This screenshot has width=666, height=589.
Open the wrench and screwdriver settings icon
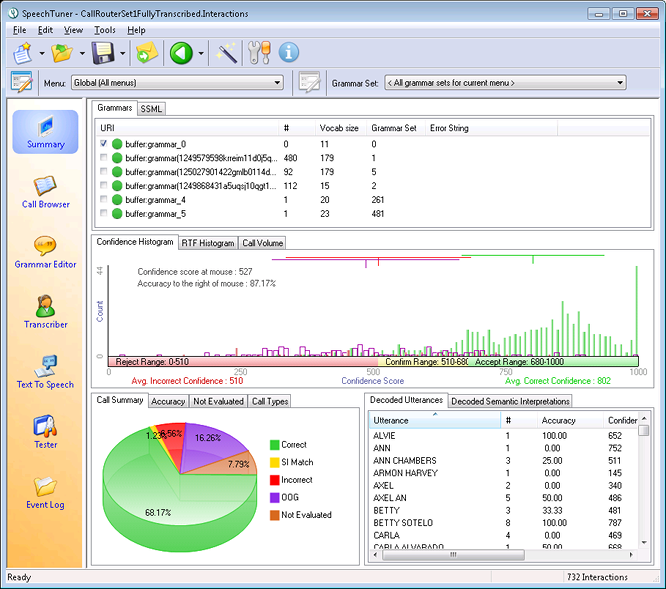pos(259,53)
